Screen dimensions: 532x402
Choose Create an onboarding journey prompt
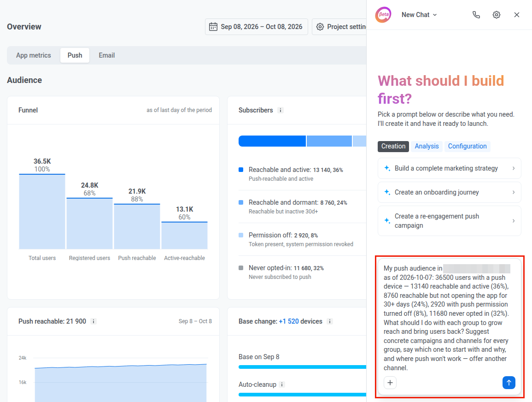point(449,192)
